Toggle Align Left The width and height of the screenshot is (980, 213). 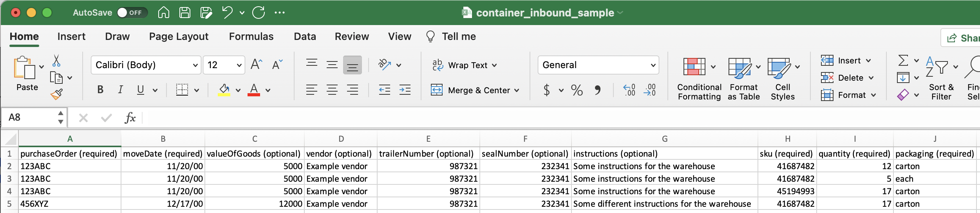pos(312,90)
